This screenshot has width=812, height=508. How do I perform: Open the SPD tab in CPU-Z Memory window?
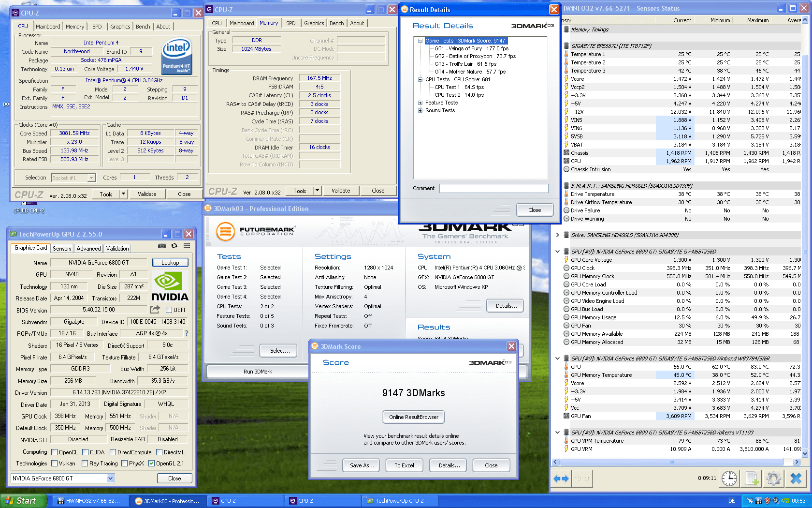point(291,23)
